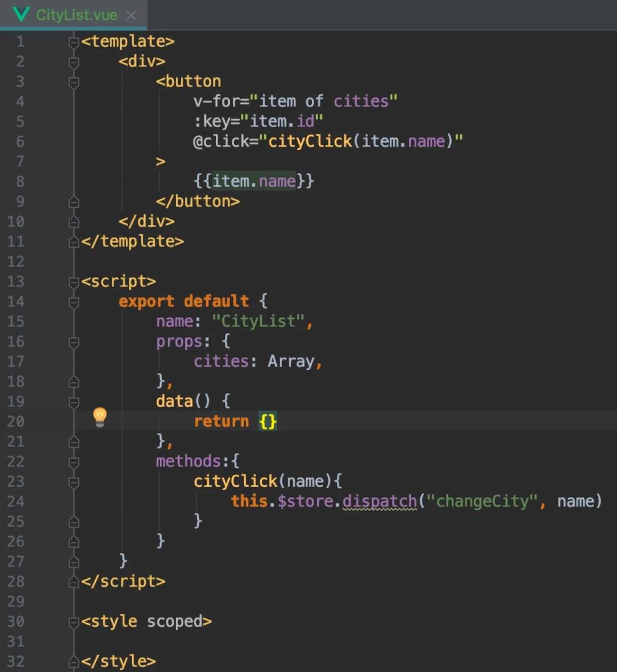617x672 pixels.
Task: Click 'export default' keywords on line 14
Action: pos(184,302)
